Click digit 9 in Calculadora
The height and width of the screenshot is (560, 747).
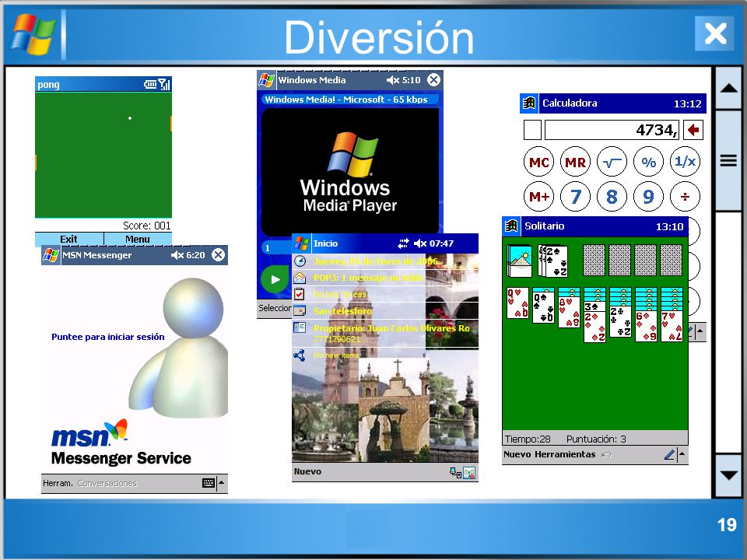coord(648,196)
